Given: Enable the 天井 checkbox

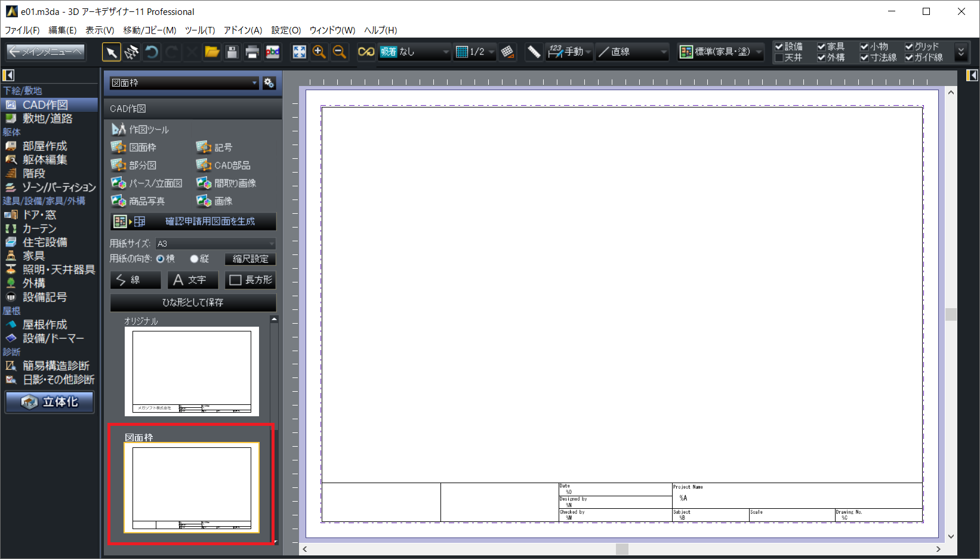Looking at the screenshot, I should click(x=779, y=58).
